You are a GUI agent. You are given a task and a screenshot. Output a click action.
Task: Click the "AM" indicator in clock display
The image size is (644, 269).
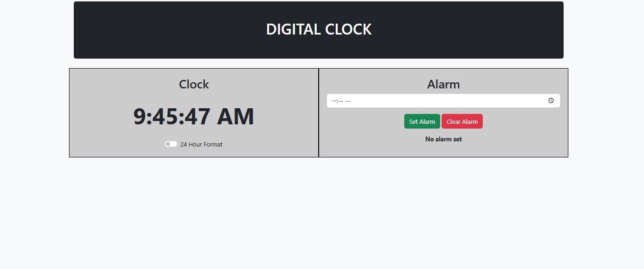point(235,117)
